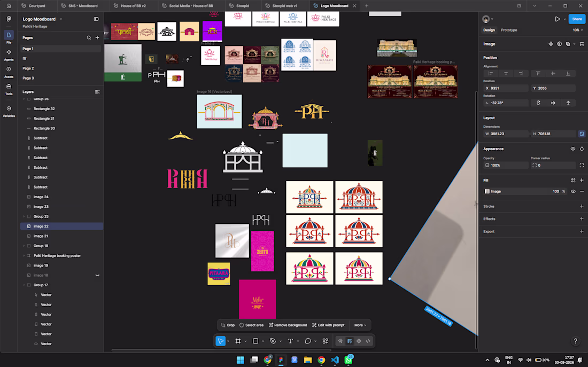Viewport: 588px width, 367px height.
Task: Expand the Group 25 layer
Action: click(x=24, y=217)
